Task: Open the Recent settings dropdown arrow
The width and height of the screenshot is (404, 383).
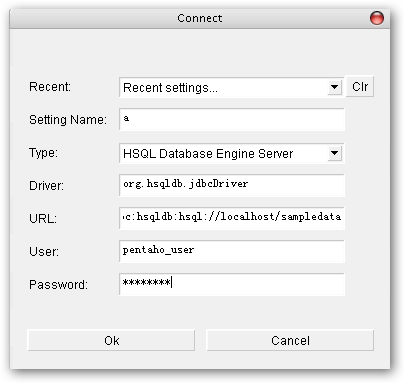Action: point(334,87)
